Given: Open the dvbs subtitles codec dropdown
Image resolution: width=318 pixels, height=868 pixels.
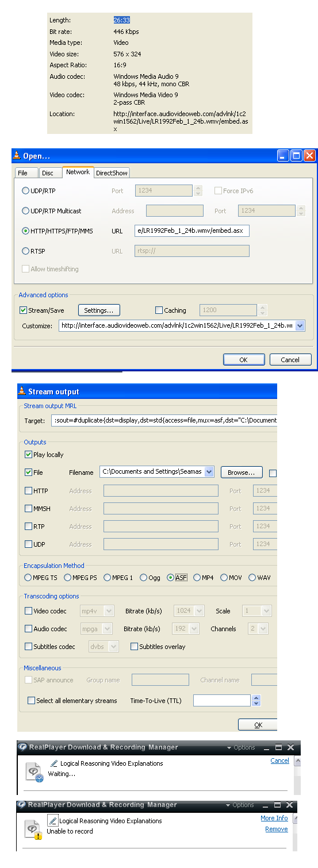Looking at the screenshot, I should click(x=114, y=647).
